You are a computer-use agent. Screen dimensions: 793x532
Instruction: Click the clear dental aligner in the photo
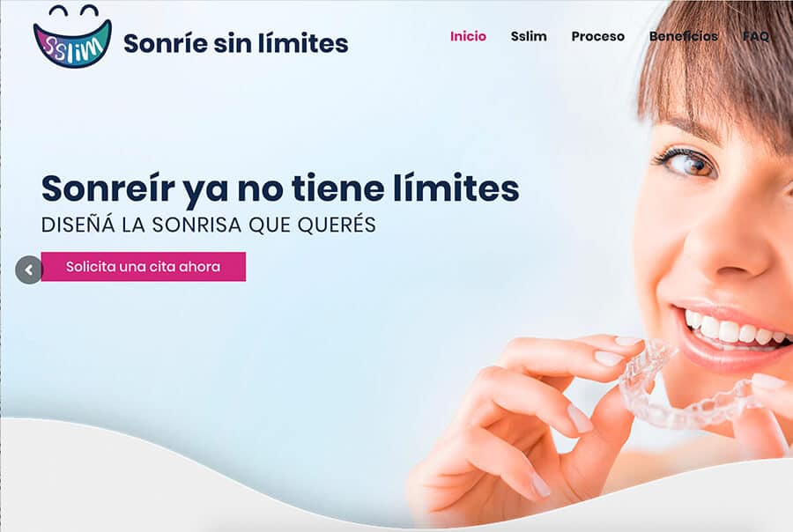click(690, 387)
